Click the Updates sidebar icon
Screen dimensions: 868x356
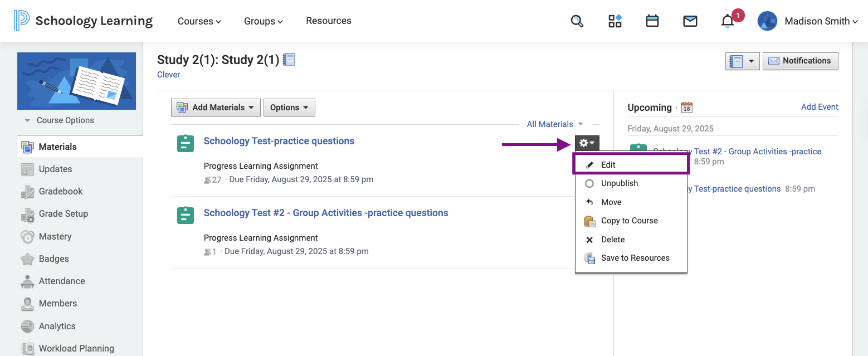(27, 169)
